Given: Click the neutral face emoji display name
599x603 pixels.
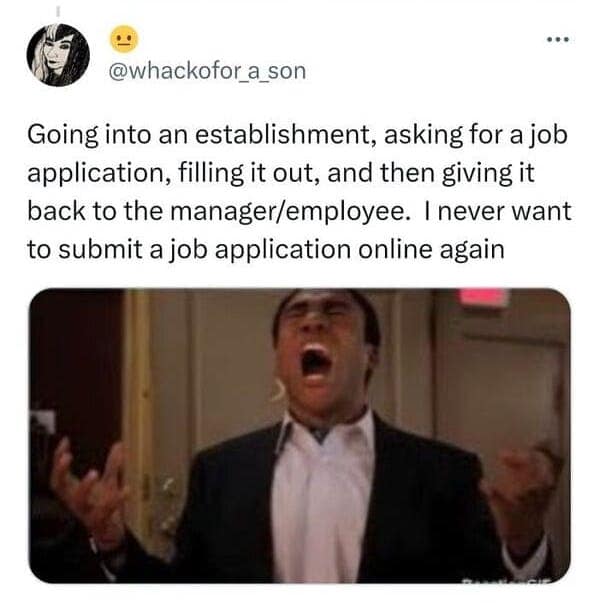Looking at the screenshot, I should point(124,39).
